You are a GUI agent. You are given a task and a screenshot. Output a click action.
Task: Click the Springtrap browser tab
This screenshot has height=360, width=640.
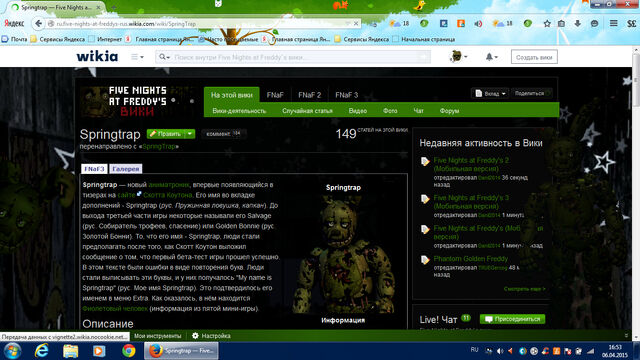click(x=57, y=7)
